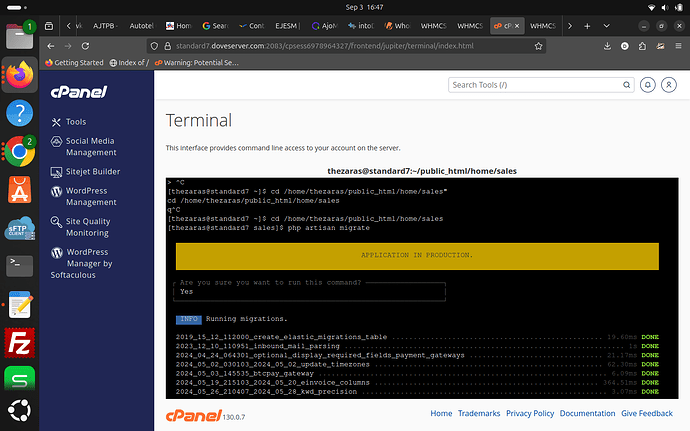The width and height of the screenshot is (690, 431).
Task: Open Privacy Policy footer link
Action: [530, 413]
